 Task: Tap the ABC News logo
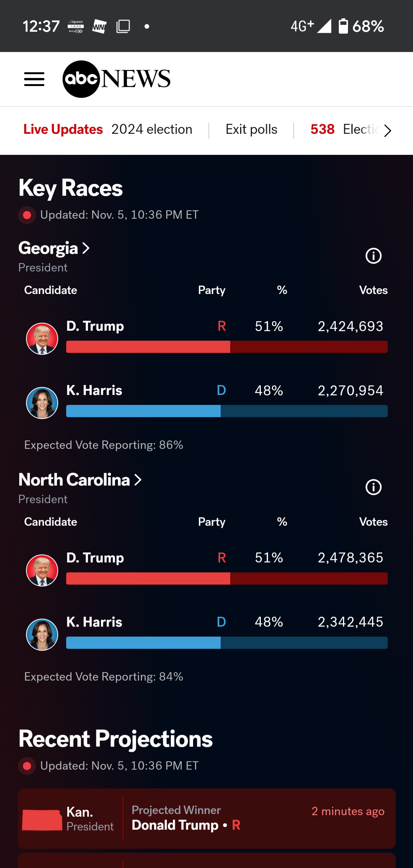[x=116, y=79]
